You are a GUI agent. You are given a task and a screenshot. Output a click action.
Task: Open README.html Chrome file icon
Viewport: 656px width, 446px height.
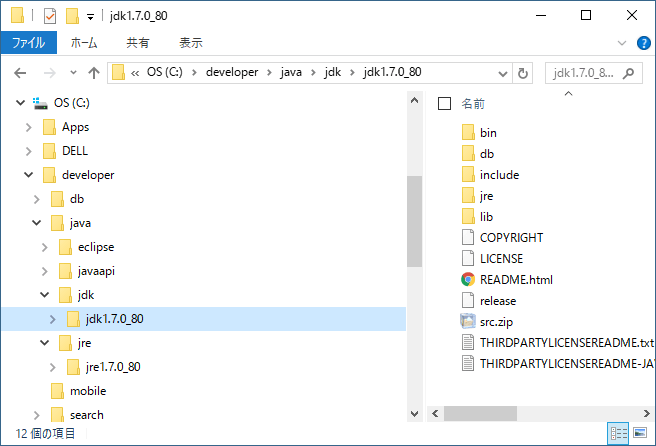tap(468, 280)
